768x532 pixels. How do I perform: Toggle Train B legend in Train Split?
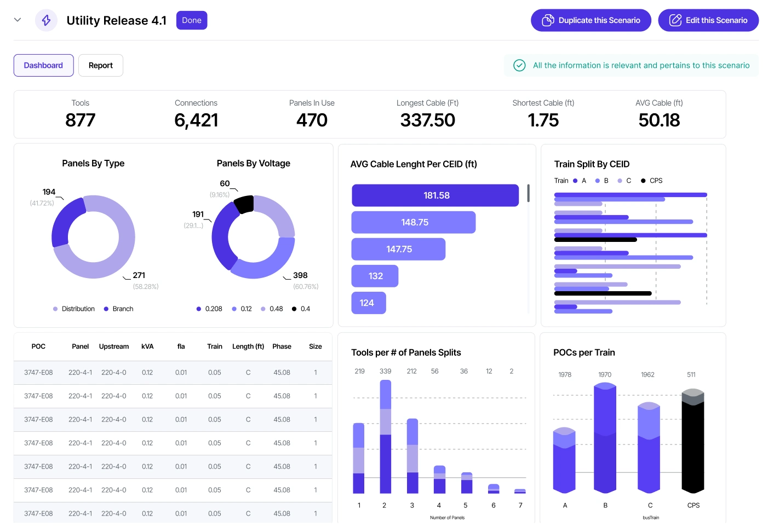[602, 181]
